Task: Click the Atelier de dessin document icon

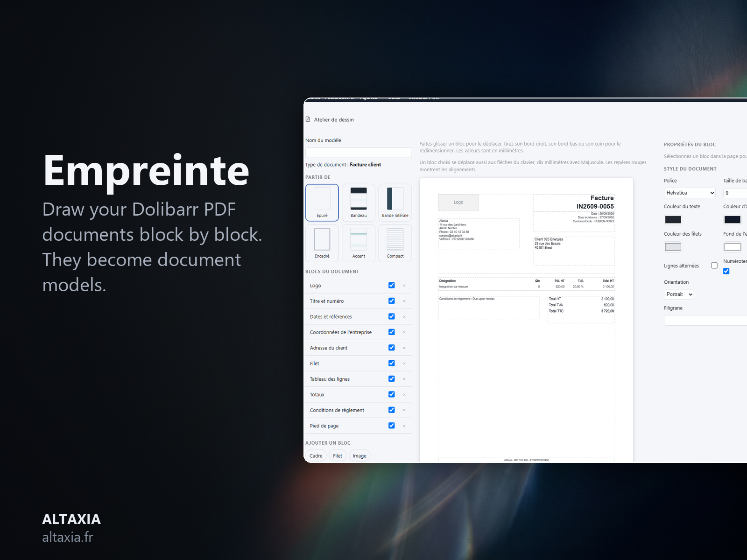Action: point(308,119)
